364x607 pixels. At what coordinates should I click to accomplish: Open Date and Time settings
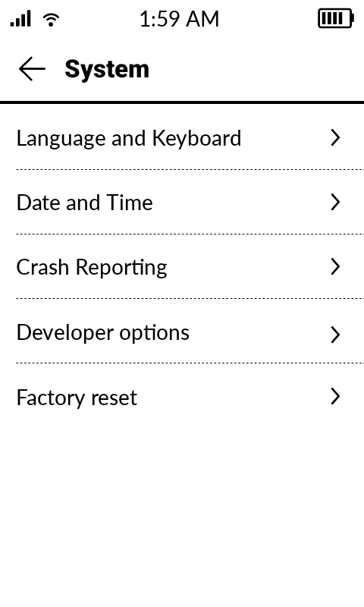pyautogui.click(x=182, y=202)
